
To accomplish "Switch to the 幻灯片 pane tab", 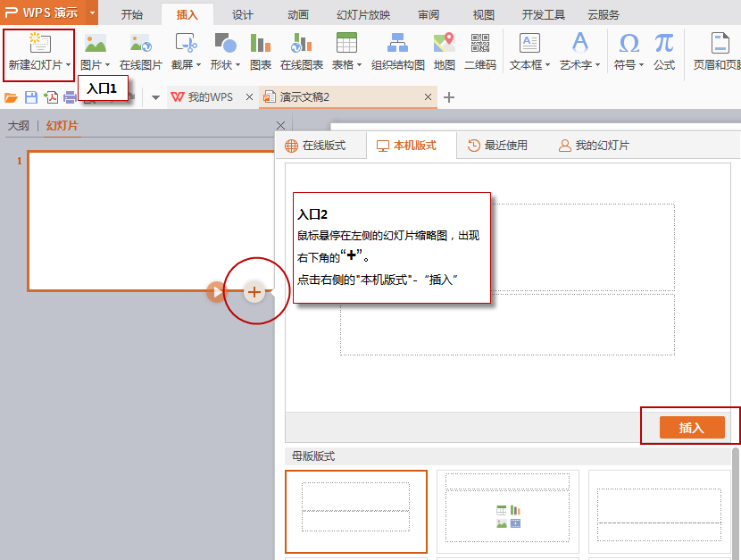I will click(62, 126).
